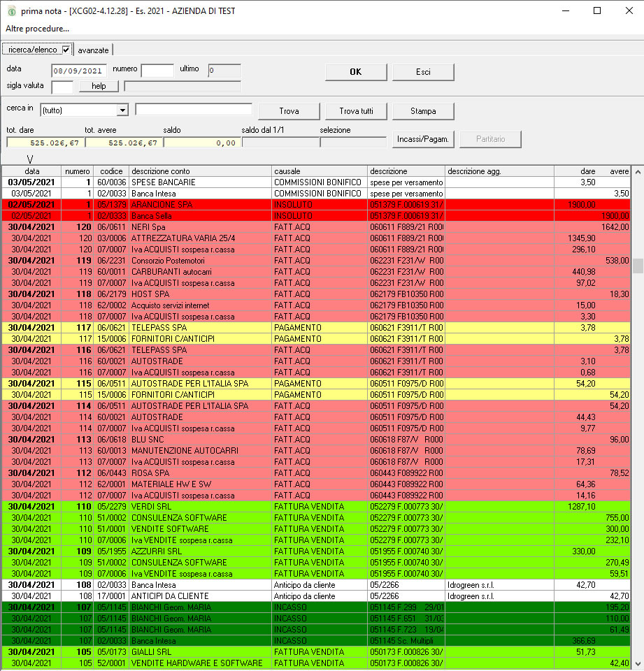Click the V sort marker above data column
The width and height of the screenshot is (644, 671).
tap(29, 159)
